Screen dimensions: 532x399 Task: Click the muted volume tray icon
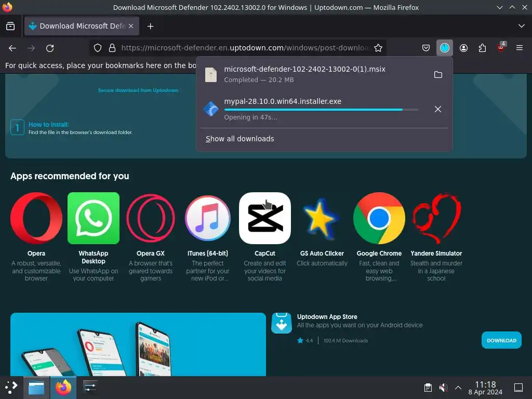click(443, 388)
